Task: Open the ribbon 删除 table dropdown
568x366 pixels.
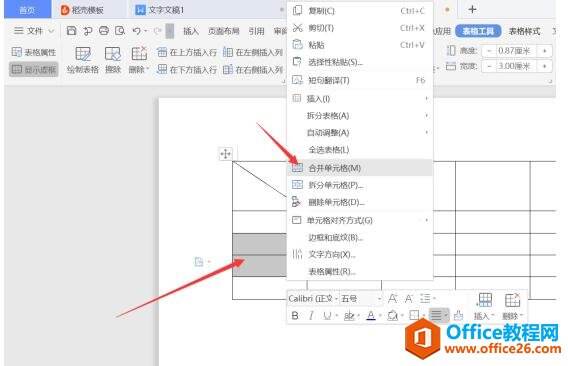Action: (x=139, y=60)
